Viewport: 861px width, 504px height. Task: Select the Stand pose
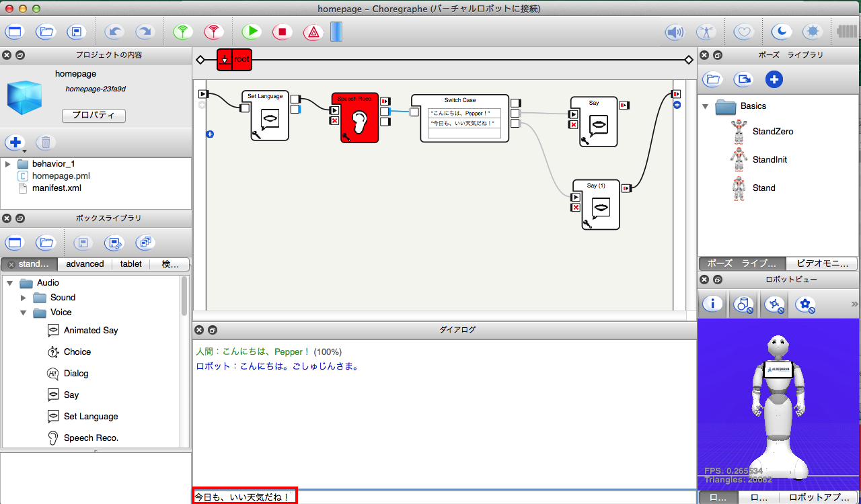[753, 188]
